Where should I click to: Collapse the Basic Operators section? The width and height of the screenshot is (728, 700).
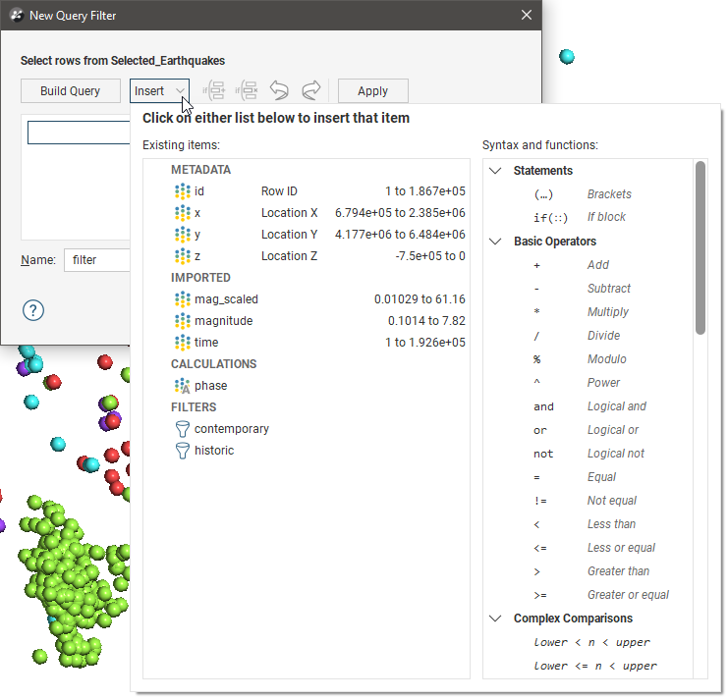click(x=495, y=242)
